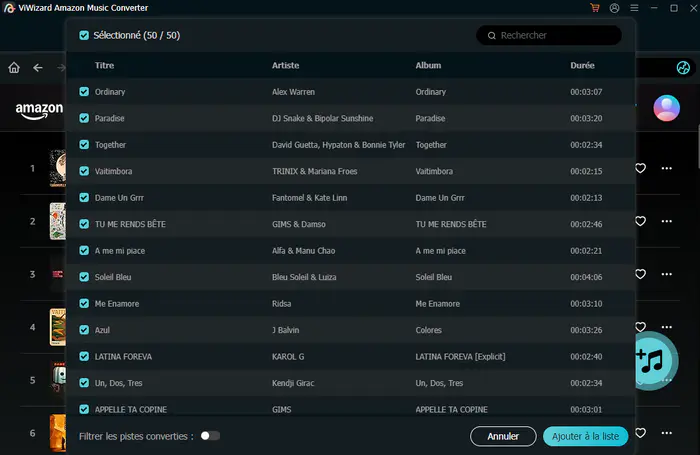The image size is (700, 455).
Task: Uncheck the Me Enamore checkbox
Action: (x=84, y=303)
